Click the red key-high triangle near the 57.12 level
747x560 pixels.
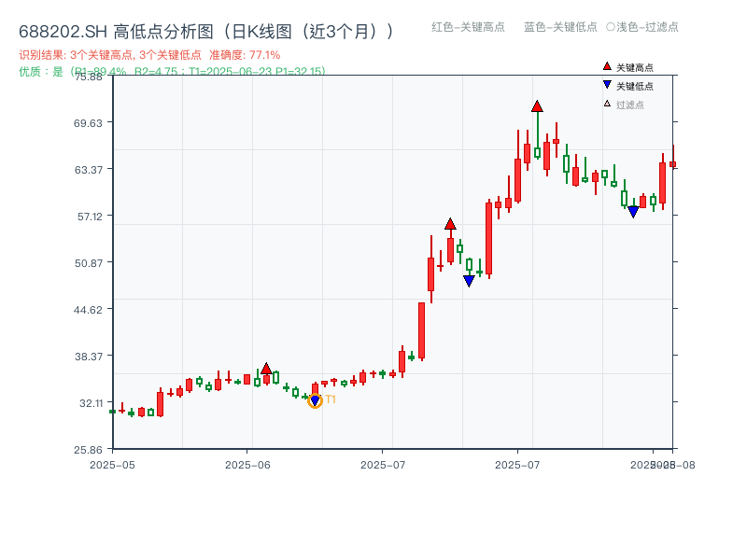451,224
